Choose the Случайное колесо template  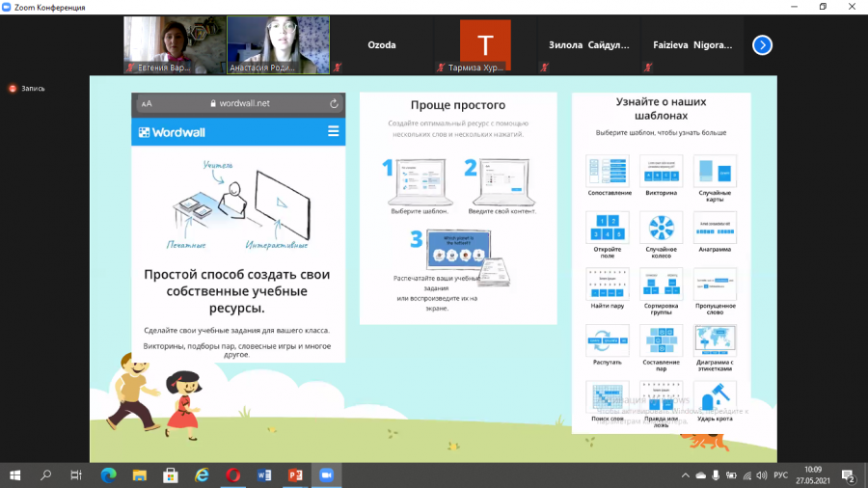click(661, 228)
